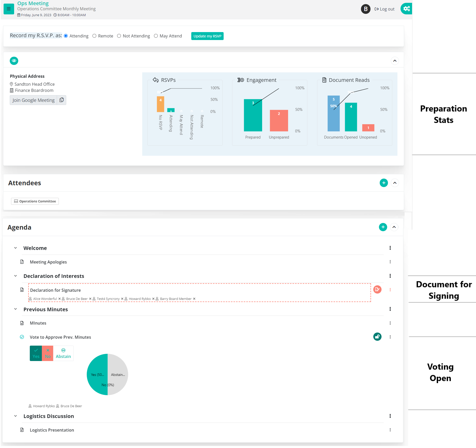Click Vote to Approve Prev. Minutes title
The width and height of the screenshot is (476, 448).
pyautogui.click(x=60, y=337)
